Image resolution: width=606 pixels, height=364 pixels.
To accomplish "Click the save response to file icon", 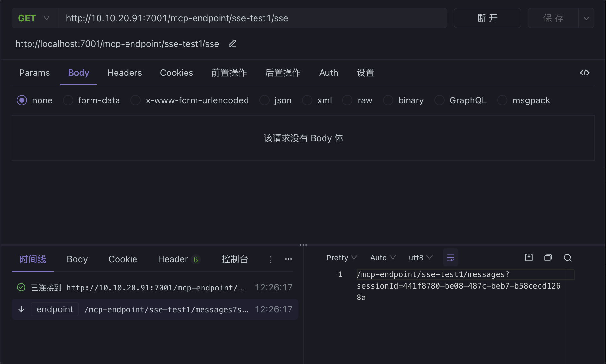I will point(529,257).
